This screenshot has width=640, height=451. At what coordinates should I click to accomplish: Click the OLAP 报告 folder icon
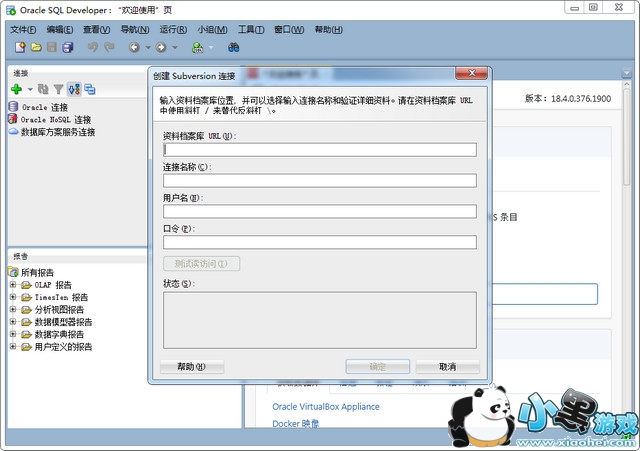[x=26, y=285]
